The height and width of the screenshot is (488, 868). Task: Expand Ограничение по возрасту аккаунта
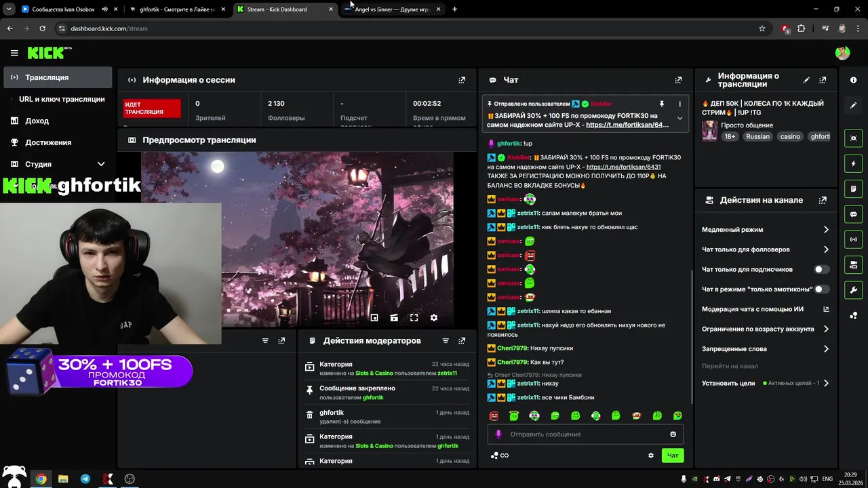tap(826, 329)
